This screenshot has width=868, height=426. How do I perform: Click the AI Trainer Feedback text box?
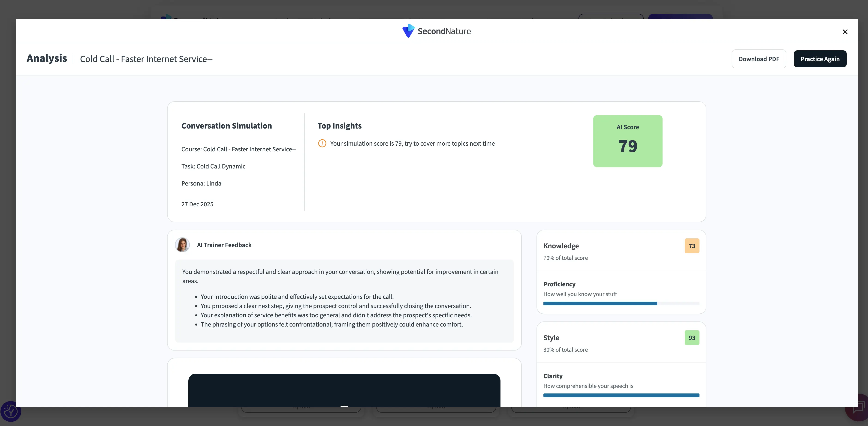tap(344, 301)
